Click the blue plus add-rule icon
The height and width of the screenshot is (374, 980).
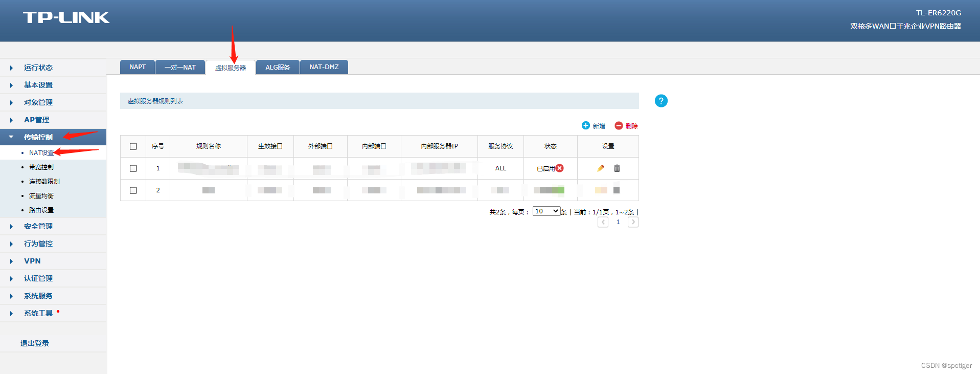click(x=586, y=125)
